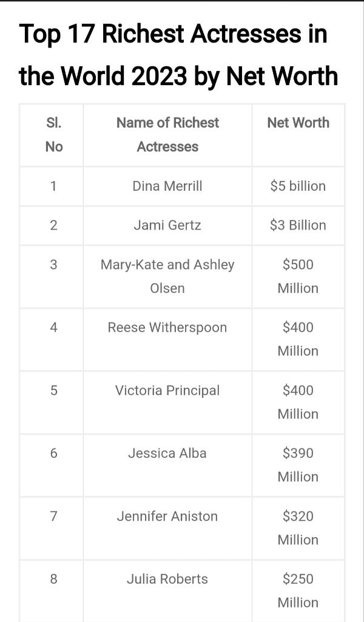The image size is (364, 622).
Task: Select the $320 Million net worth cell
Action: pos(298,528)
